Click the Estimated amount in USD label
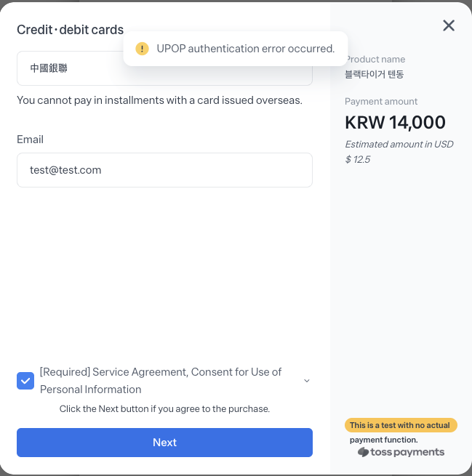472x476 pixels. point(399,144)
